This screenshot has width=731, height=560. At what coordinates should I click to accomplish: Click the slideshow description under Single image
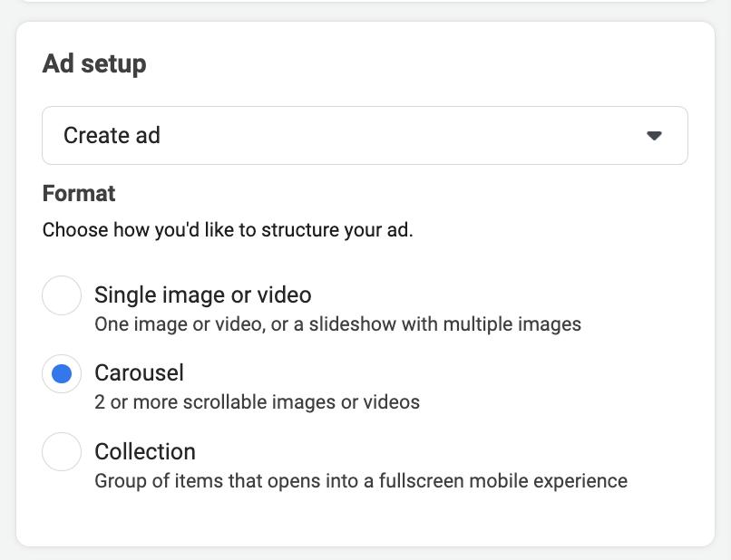pos(337,323)
